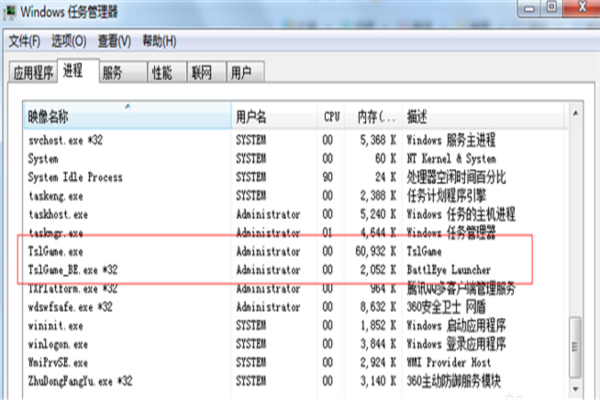Open the 选项(O) menu
This screenshot has height=400, width=600.
click(x=69, y=42)
